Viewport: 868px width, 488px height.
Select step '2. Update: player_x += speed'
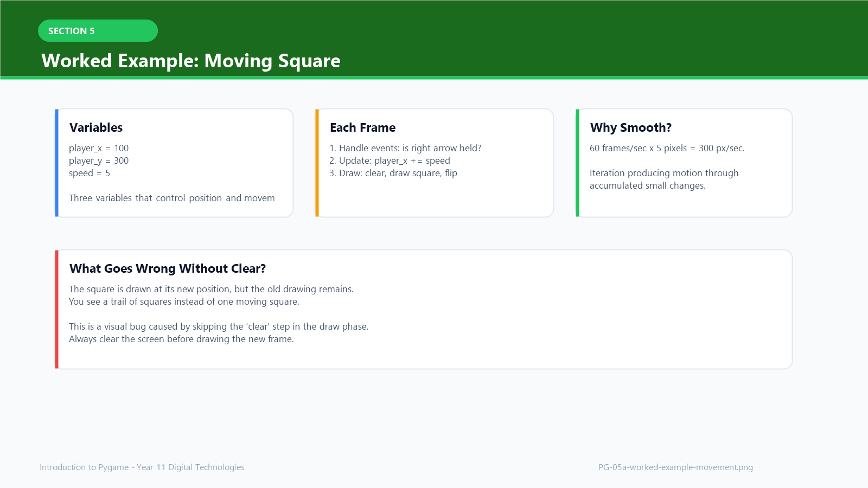[390, 160]
